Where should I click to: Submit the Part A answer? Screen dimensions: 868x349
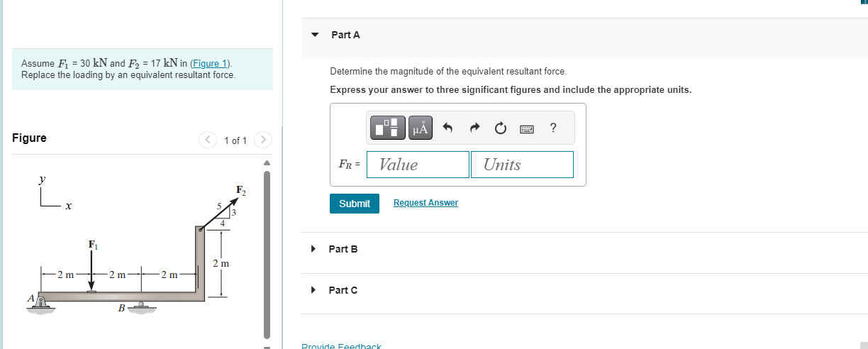tap(355, 204)
